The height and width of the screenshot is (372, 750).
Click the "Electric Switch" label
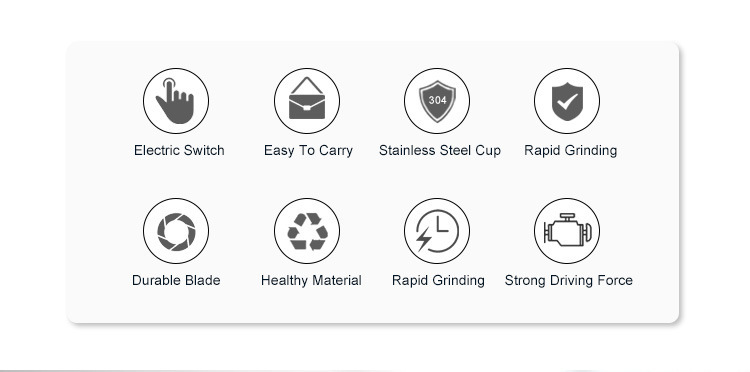[179, 150]
